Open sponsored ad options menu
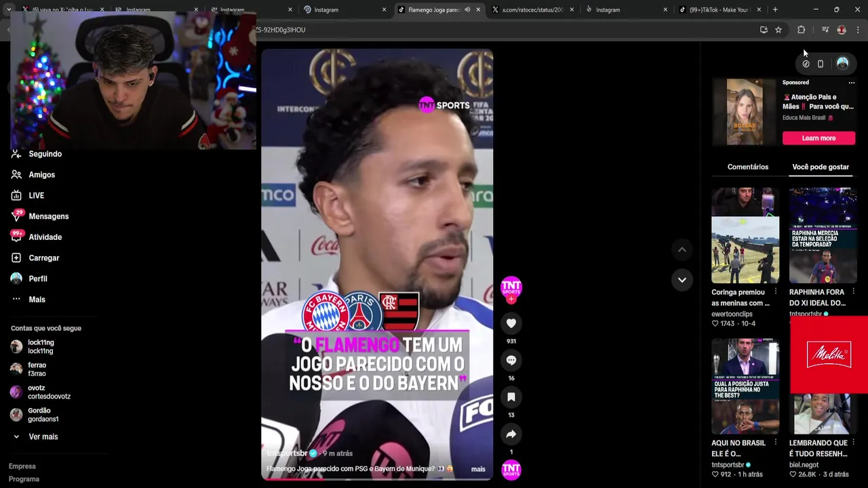 coord(852,83)
